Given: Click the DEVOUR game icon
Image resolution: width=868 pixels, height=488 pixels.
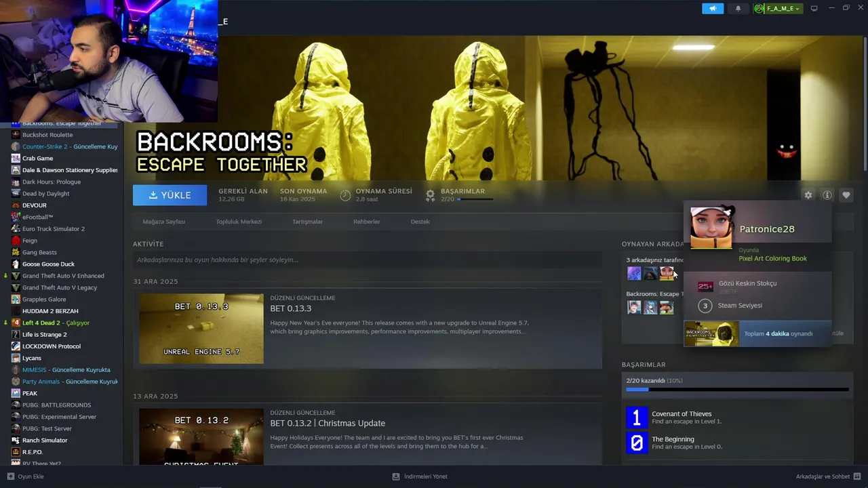Looking at the screenshot, I should point(16,205).
